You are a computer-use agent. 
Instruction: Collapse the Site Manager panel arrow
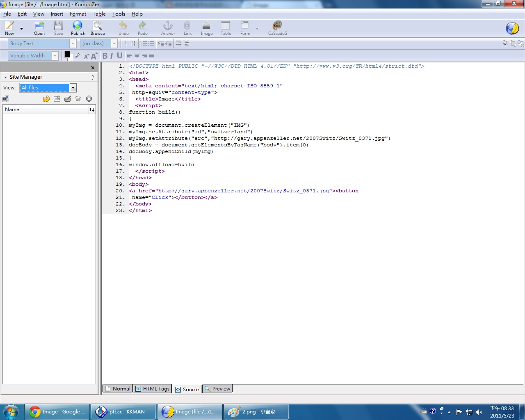pos(5,77)
